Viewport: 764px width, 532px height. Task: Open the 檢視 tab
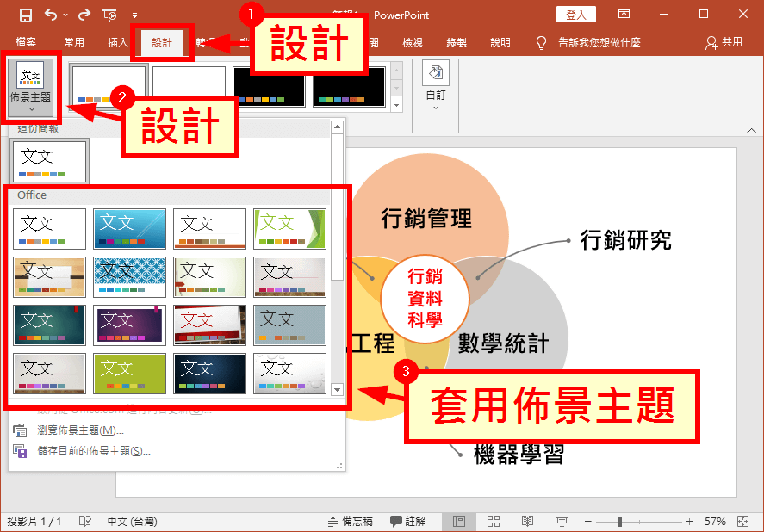(413, 42)
